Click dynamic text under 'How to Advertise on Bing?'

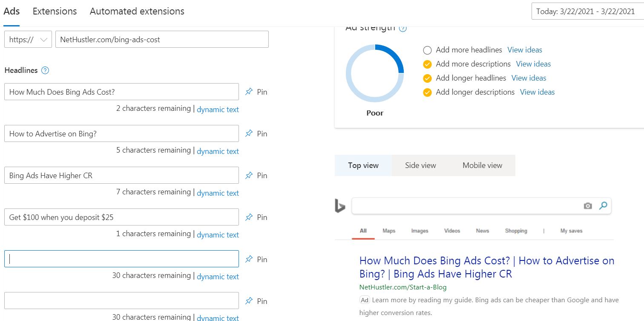click(218, 151)
